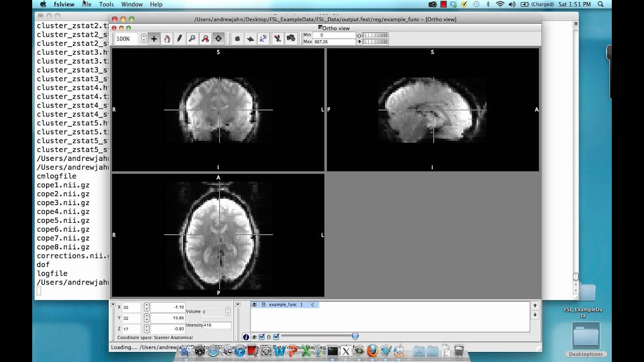Open the Tools menu

[x=106, y=4]
